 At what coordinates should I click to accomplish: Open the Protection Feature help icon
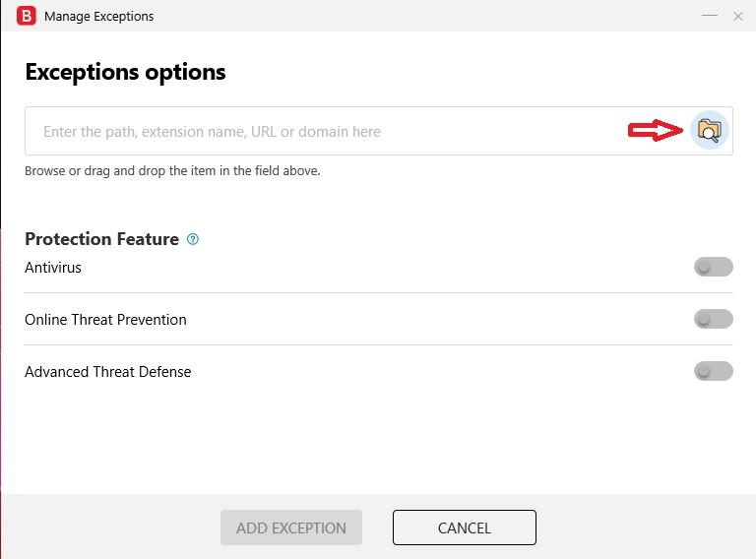pos(193,239)
